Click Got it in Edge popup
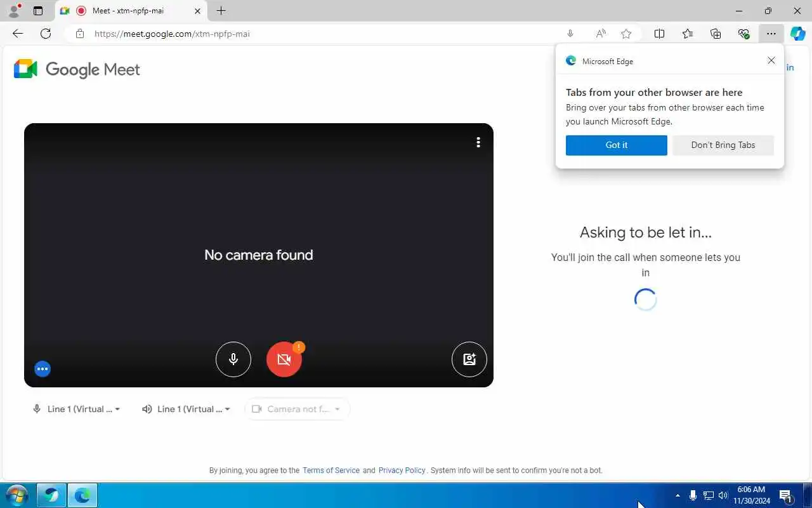The image size is (812, 508). pos(617,145)
